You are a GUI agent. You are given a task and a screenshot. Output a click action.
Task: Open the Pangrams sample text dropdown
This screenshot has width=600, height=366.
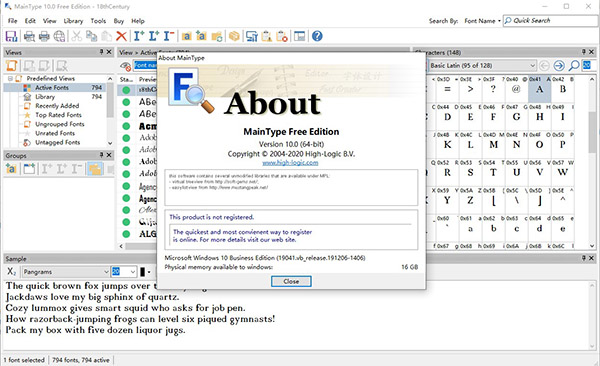(x=66, y=272)
